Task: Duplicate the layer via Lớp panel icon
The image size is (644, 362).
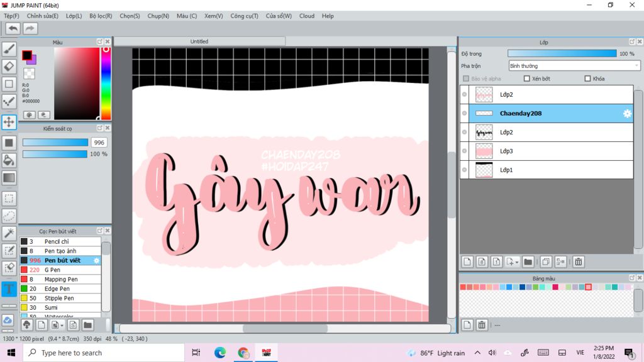Action: coord(546,262)
